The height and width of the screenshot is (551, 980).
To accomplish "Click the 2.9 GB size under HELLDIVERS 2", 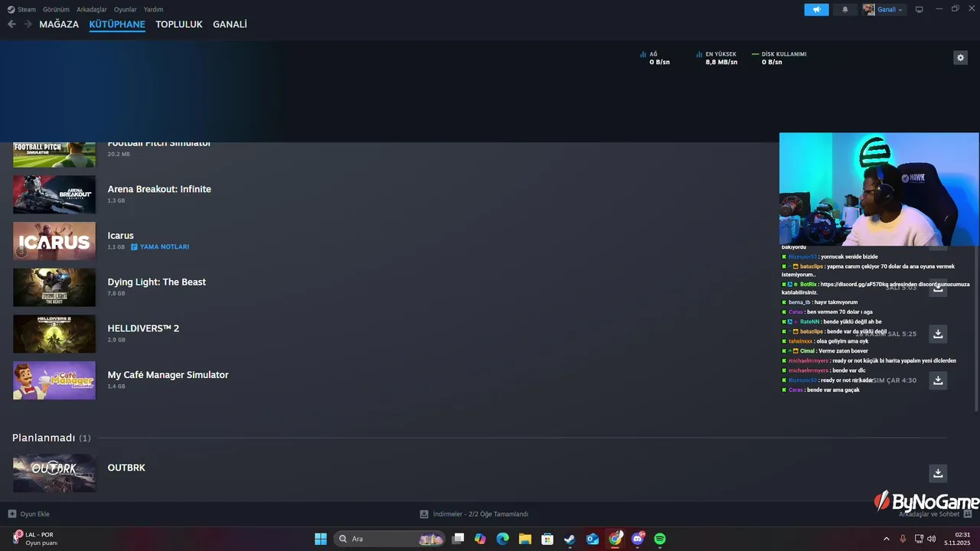I will [x=116, y=340].
